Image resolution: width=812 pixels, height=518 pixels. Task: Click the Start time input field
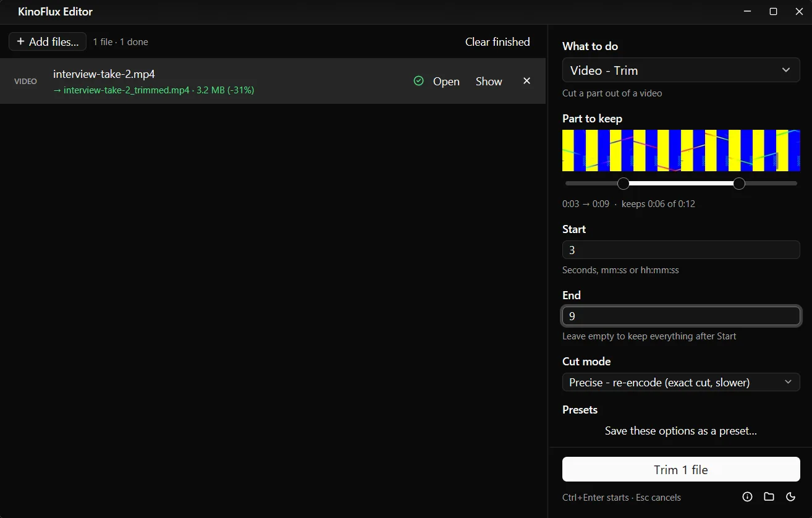[681, 250]
